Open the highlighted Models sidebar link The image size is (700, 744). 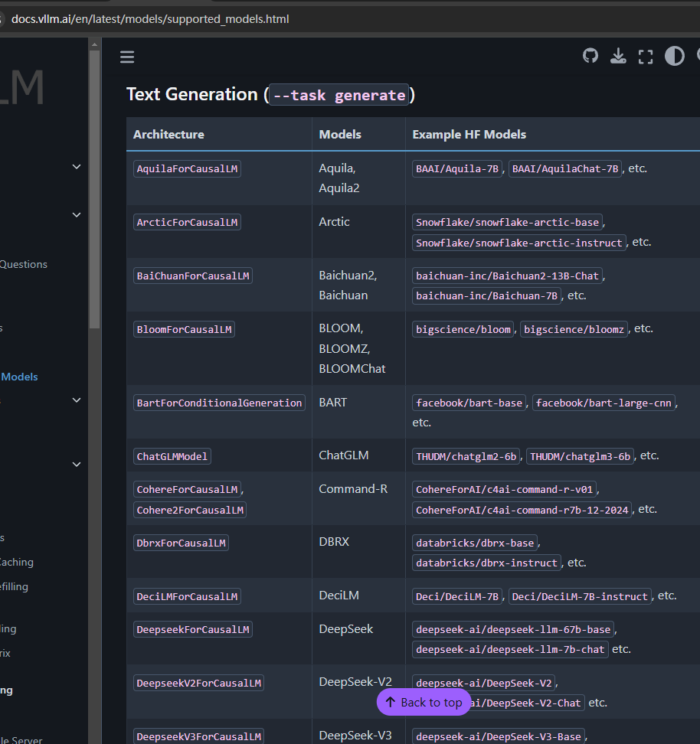[x=20, y=377]
